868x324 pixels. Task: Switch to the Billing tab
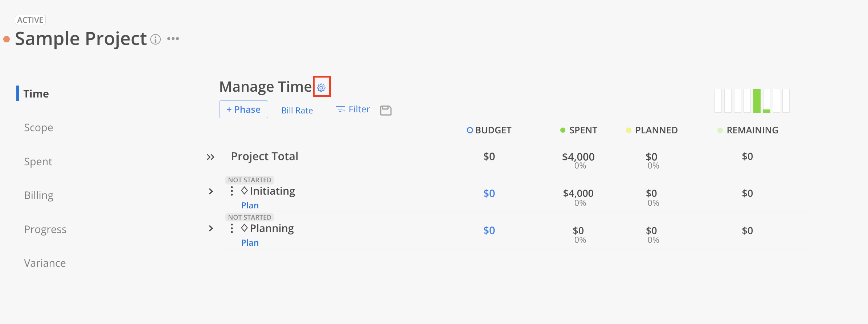tap(39, 195)
